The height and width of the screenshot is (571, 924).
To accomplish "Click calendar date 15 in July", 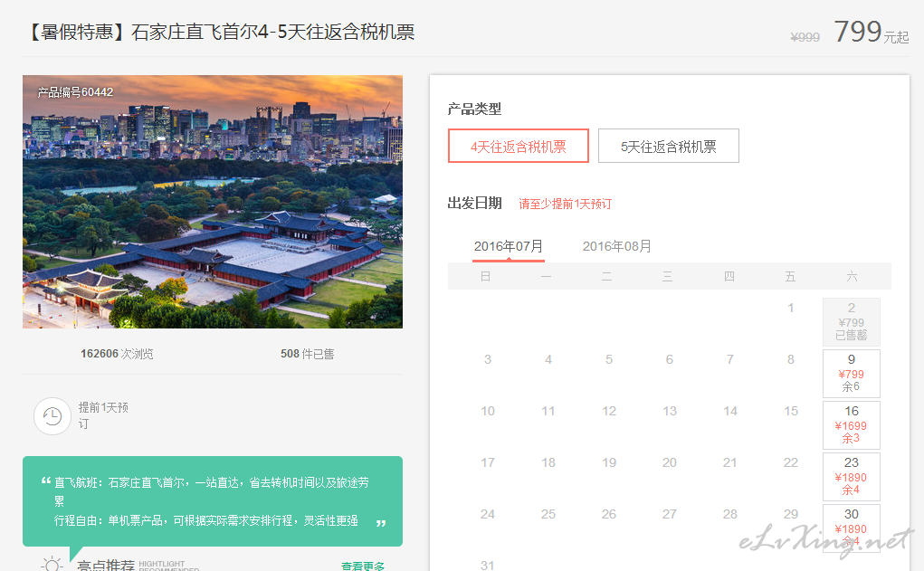I will click(791, 411).
